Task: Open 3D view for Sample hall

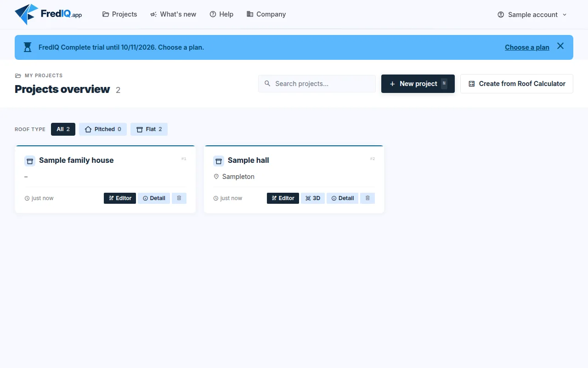Action: coord(313,198)
